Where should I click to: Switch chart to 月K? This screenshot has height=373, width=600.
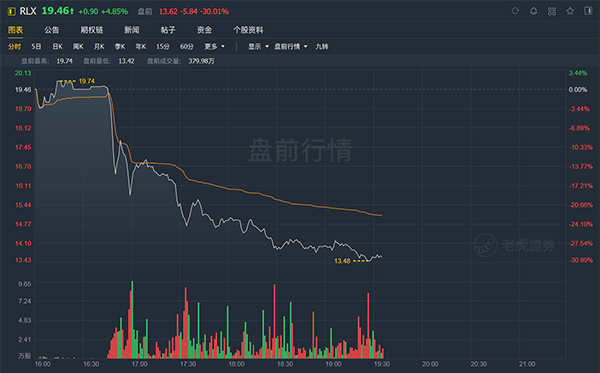99,47
